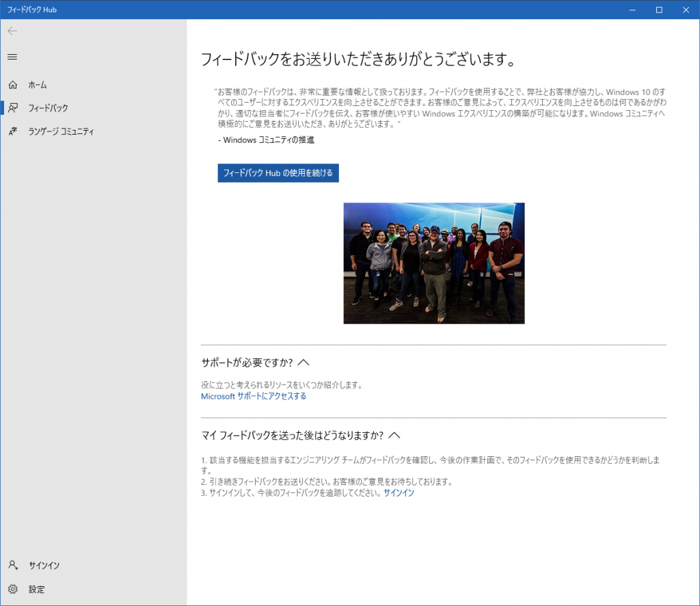Select the ホーム label in sidebar
The width and height of the screenshot is (700, 606).
[x=38, y=85]
